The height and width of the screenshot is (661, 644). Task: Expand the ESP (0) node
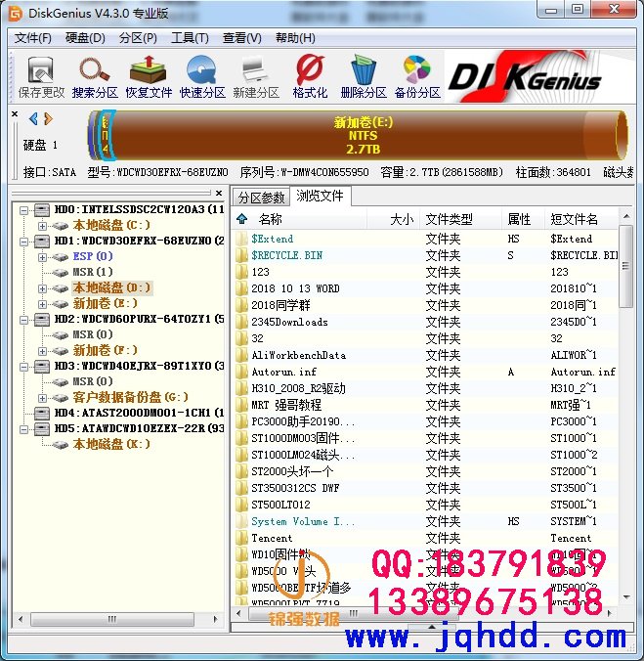click(42, 257)
